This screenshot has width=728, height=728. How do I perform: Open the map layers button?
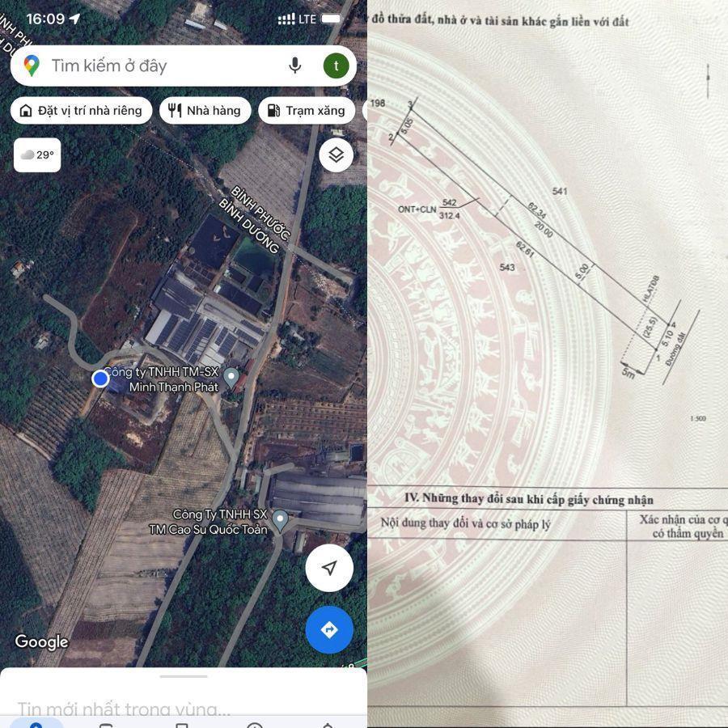336,154
